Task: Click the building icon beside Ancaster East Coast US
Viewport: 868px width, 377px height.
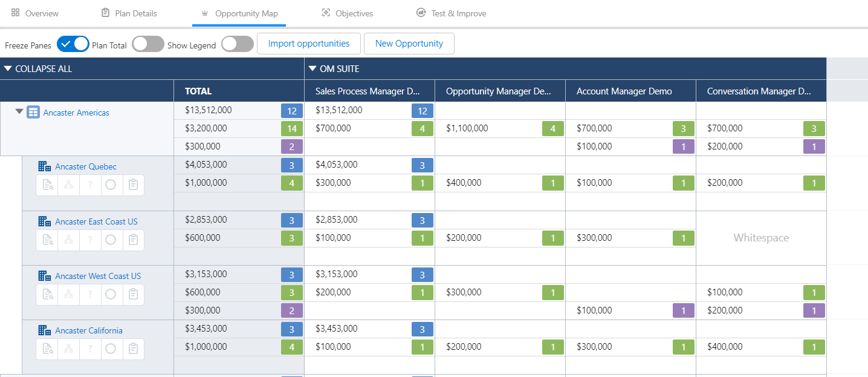Action: pos(45,221)
